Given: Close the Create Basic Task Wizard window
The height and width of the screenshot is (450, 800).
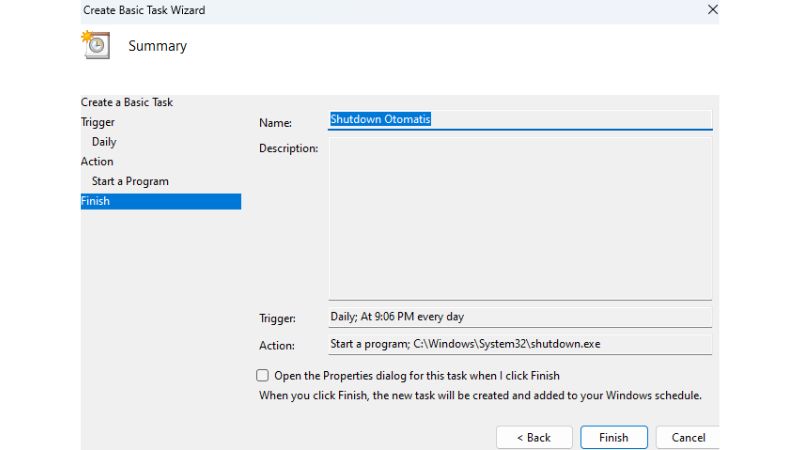Looking at the screenshot, I should (712, 9).
